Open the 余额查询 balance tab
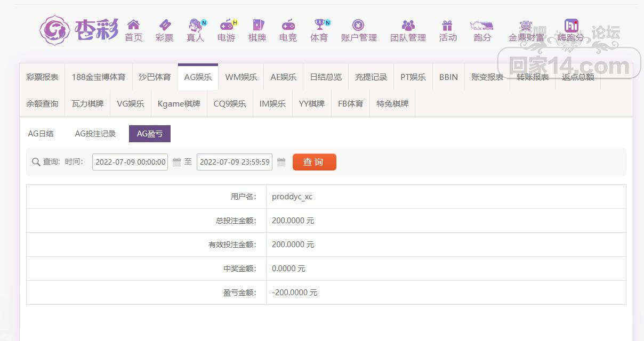 point(42,104)
